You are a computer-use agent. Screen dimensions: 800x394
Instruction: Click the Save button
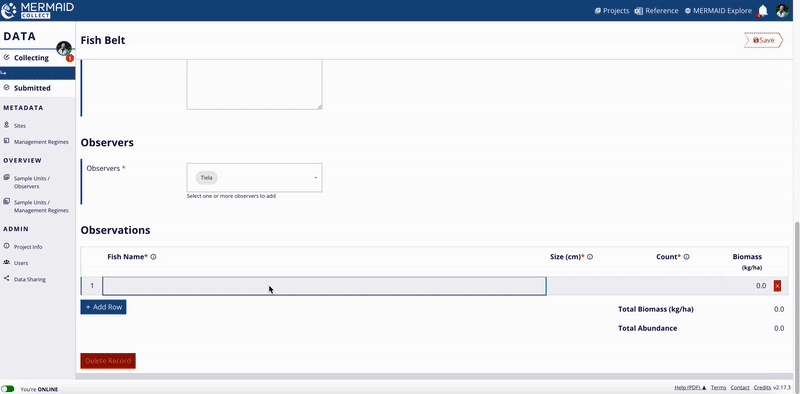(x=763, y=40)
